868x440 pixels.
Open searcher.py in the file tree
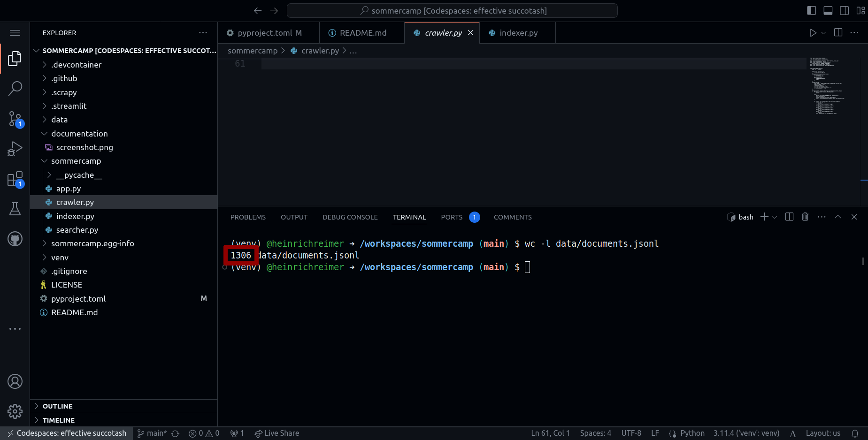pyautogui.click(x=123, y=230)
